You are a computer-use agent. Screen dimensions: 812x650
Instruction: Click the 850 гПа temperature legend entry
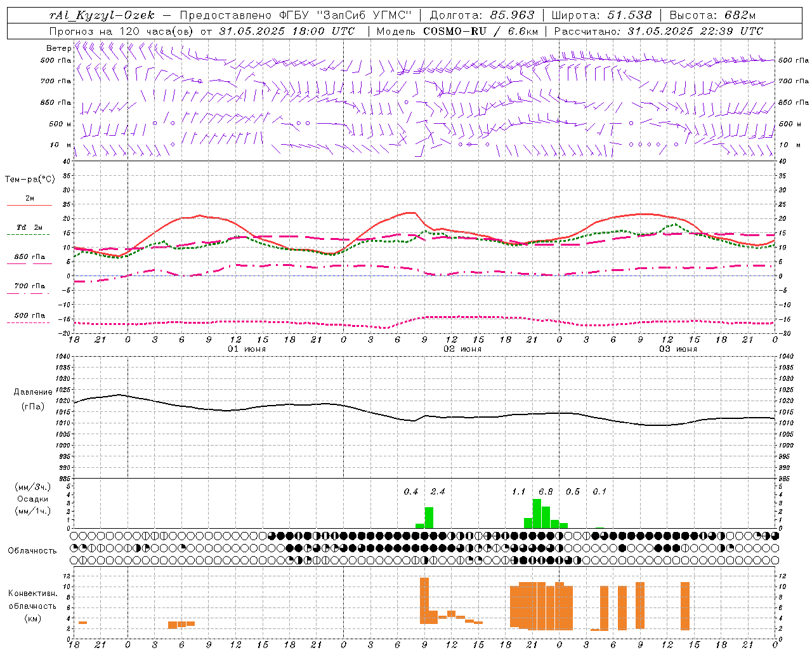(x=30, y=257)
